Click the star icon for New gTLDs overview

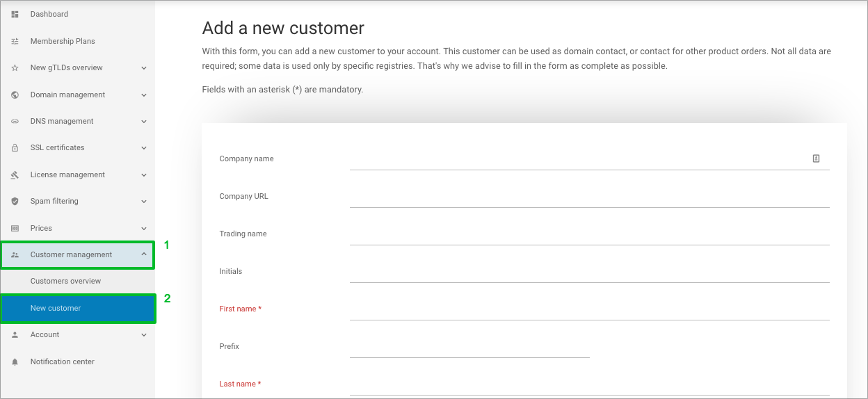[x=15, y=68]
